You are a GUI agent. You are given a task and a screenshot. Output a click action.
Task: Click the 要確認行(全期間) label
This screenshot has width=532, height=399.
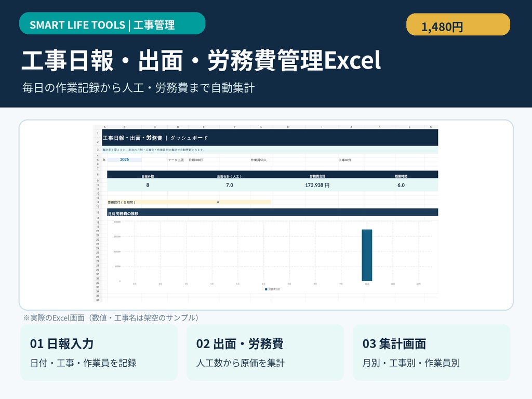(122, 202)
